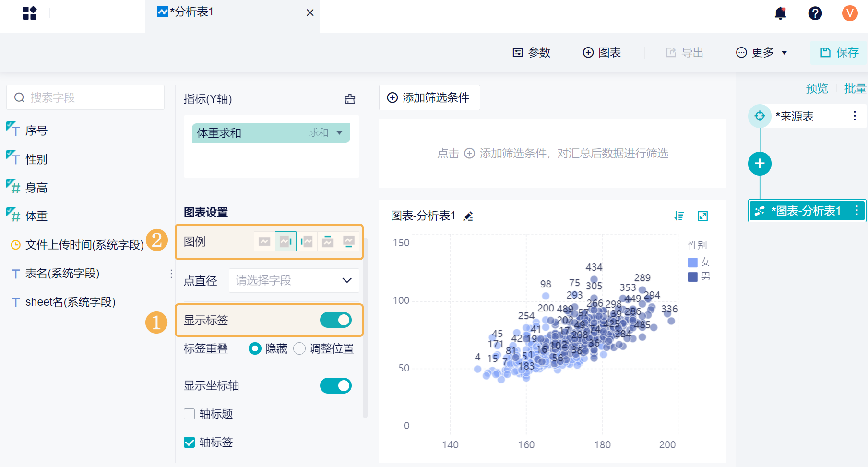Viewport: 868px width, 467px height.
Task: Toggle 显示标签 switch off
Action: 336,320
